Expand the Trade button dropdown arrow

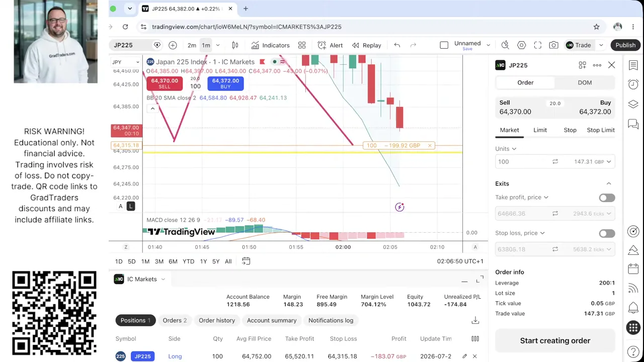tap(601, 45)
